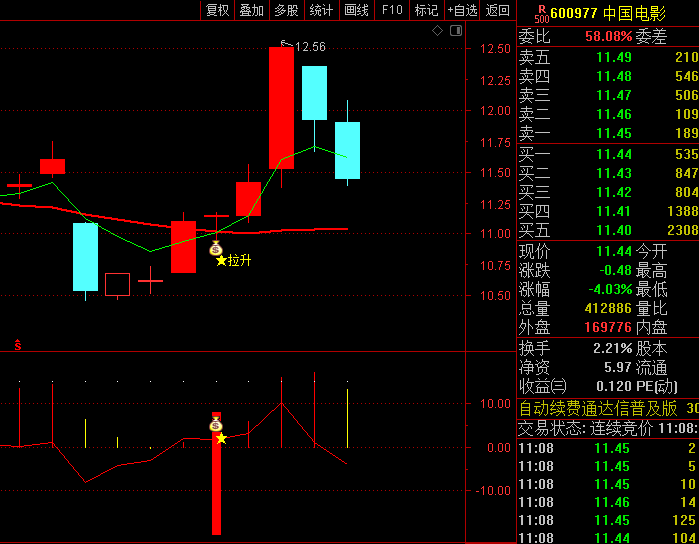This screenshot has height=544, width=699.
Task: Click the 股本 label
Action: point(651,348)
